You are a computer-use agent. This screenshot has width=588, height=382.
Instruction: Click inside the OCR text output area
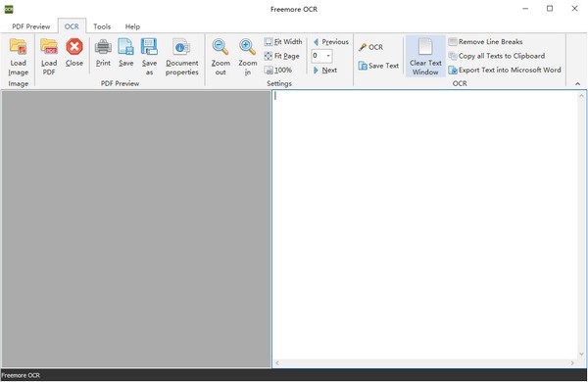coord(425,225)
